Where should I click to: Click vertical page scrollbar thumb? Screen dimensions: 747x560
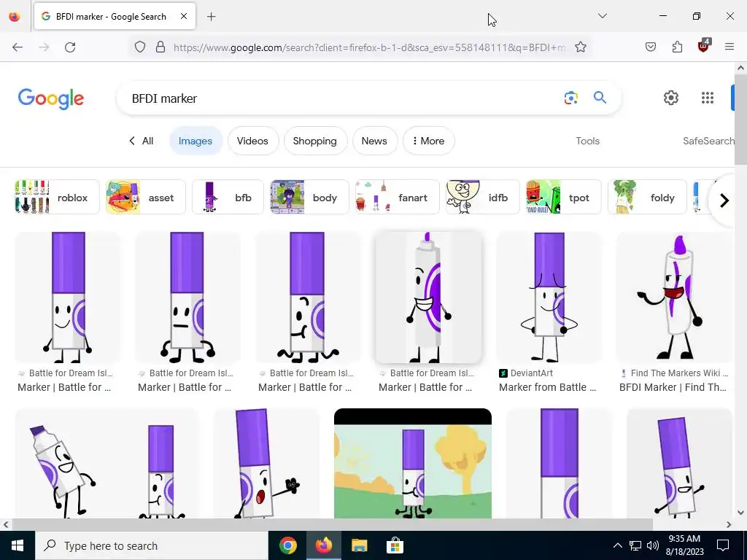click(740, 119)
